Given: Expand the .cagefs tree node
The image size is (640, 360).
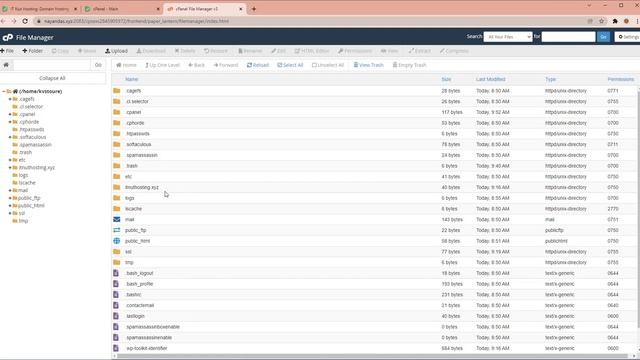Looking at the screenshot, I should pos(10,99).
